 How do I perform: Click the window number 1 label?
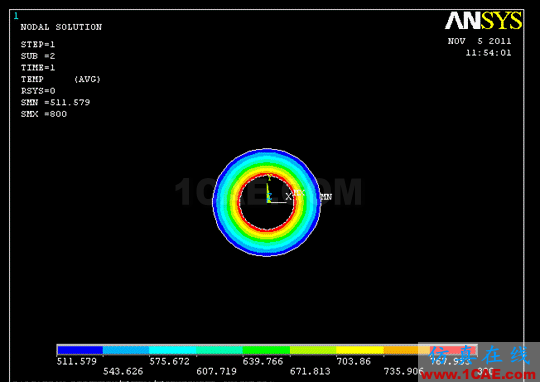[x=16, y=16]
